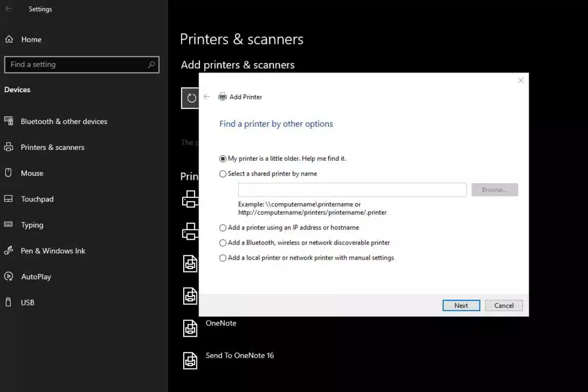Screen dimensions: 588x392
Task: Choose 'Select a shared printer by name'
Action: point(223,174)
